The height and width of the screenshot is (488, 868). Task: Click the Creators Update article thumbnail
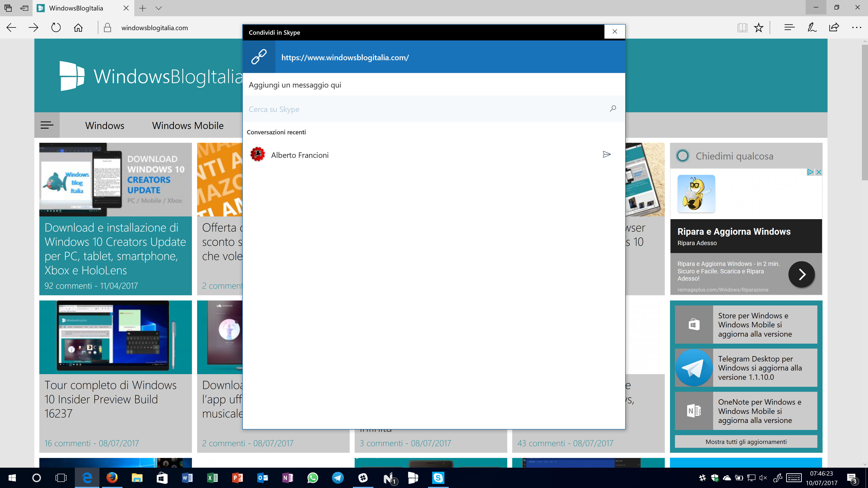115,180
